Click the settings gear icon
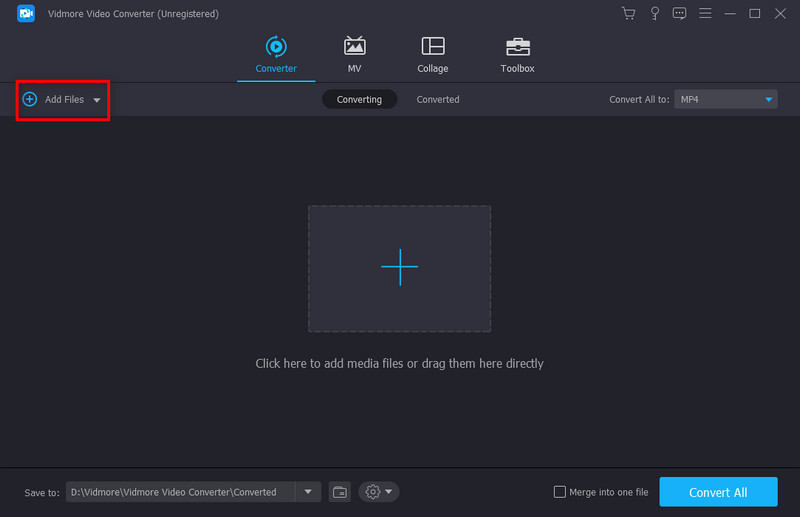 pos(373,492)
